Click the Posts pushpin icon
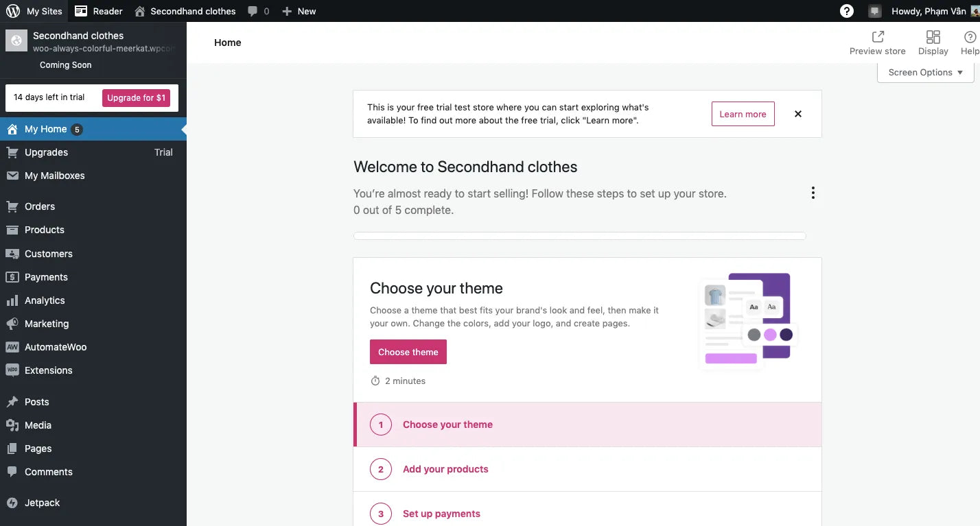980x526 pixels. coord(12,402)
